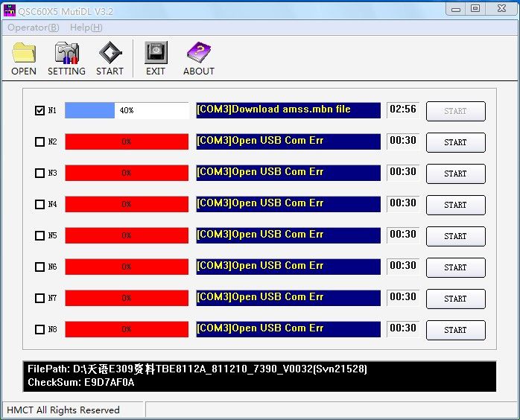
Task: Open the Help menu
Action: coord(86,28)
